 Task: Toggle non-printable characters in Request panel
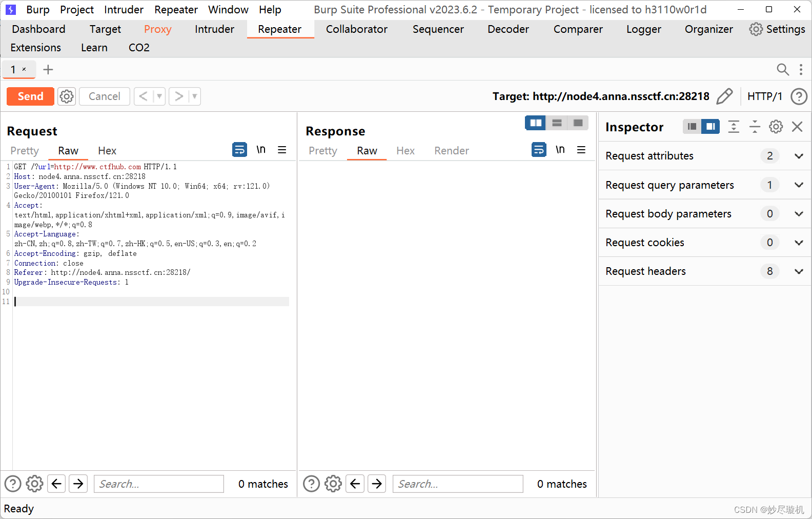(x=261, y=150)
